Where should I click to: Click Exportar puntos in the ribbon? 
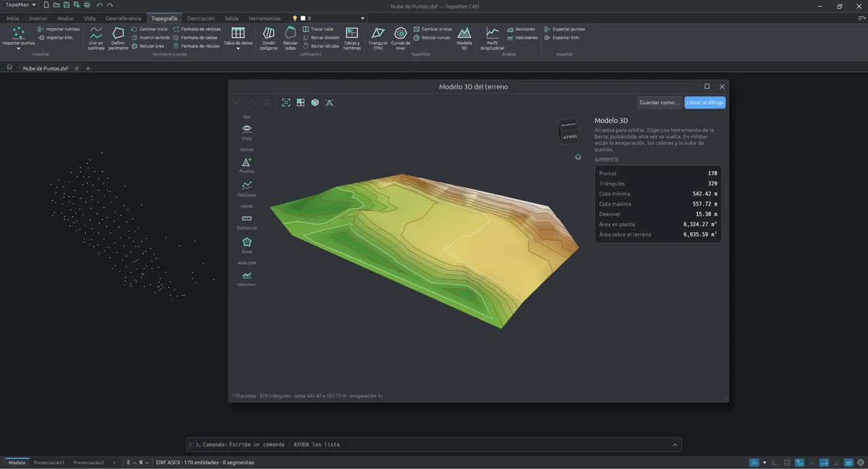565,29
